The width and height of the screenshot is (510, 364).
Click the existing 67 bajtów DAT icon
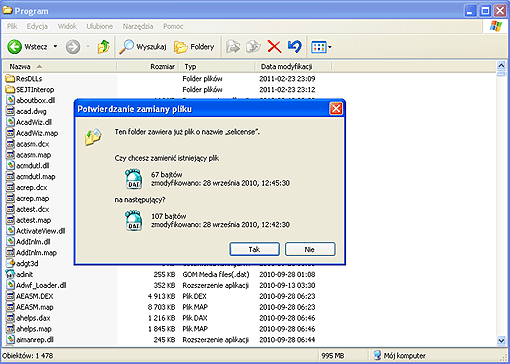pyautogui.click(x=133, y=179)
